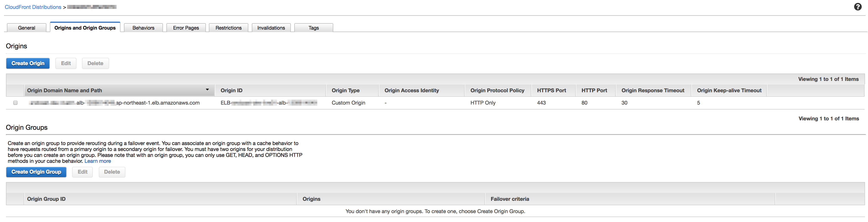Switch to the Restrictions tab

[x=228, y=28]
